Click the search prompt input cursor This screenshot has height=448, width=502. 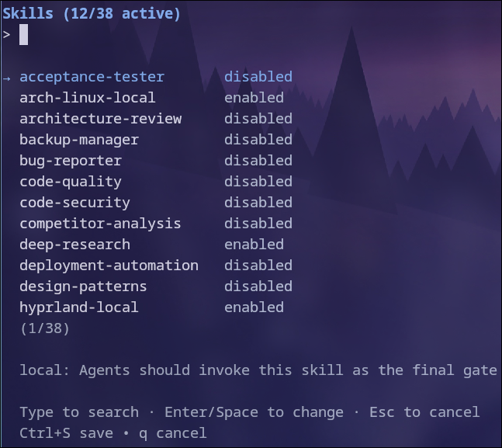coord(24,35)
